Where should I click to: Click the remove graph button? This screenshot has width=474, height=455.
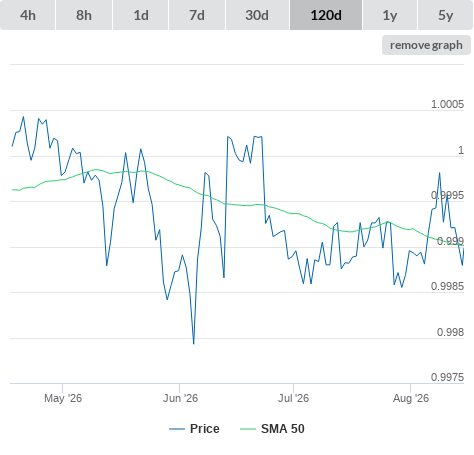click(426, 45)
